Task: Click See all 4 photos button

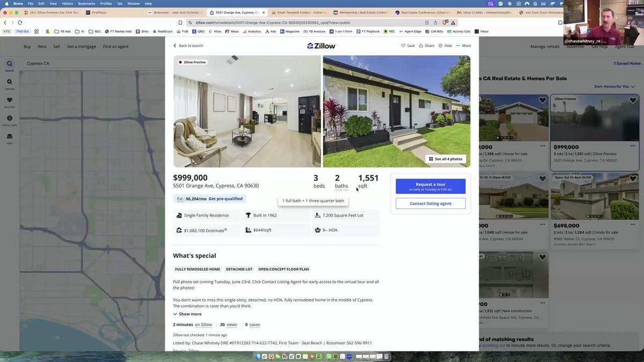Action: pos(445,159)
